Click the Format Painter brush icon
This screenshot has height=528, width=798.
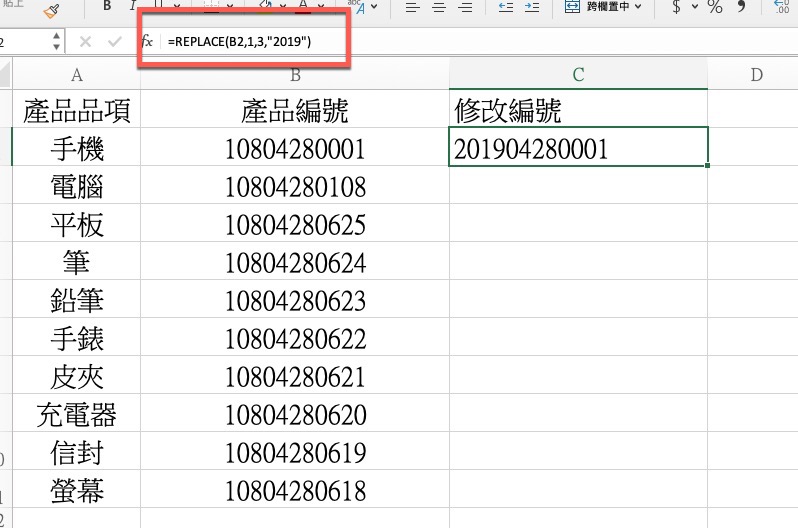coord(51,10)
